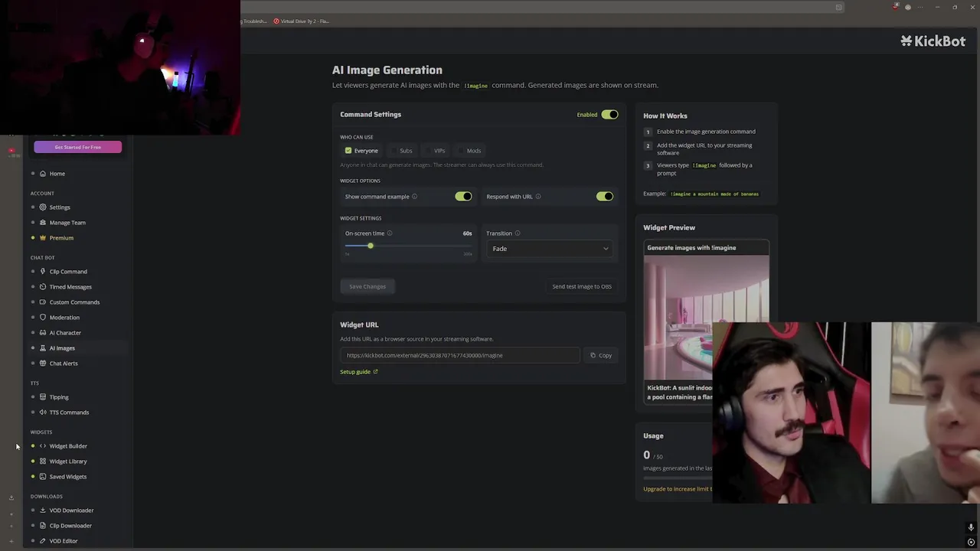Uncheck the Everyone checkbox
Screen dimensions: 980x551
pos(348,151)
